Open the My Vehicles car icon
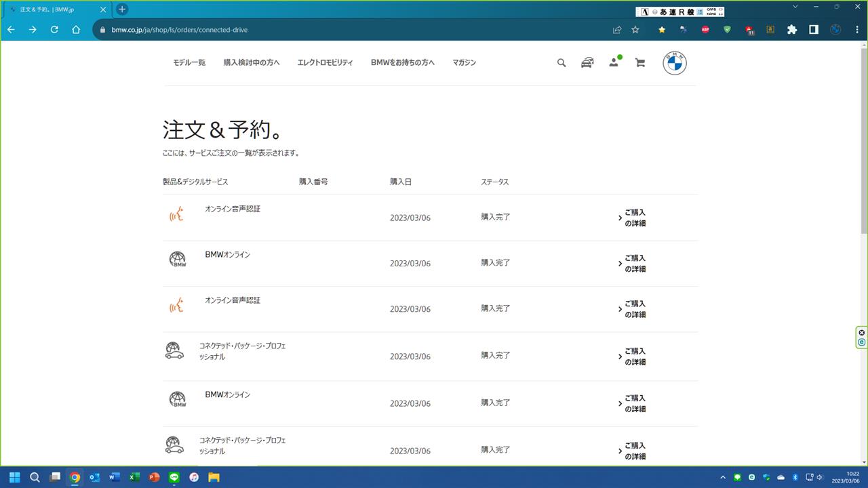868x488 pixels. click(x=587, y=62)
